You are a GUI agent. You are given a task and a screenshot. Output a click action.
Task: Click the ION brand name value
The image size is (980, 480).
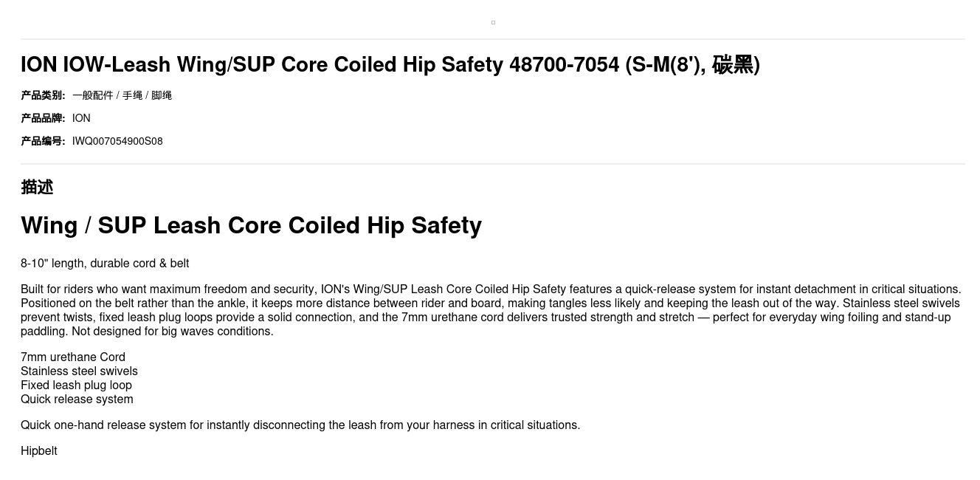[81, 118]
